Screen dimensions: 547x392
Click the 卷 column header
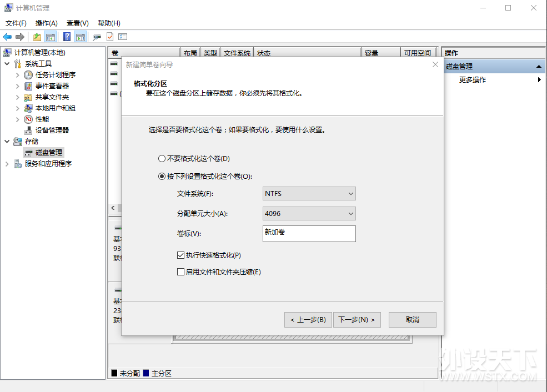point(144,53)
